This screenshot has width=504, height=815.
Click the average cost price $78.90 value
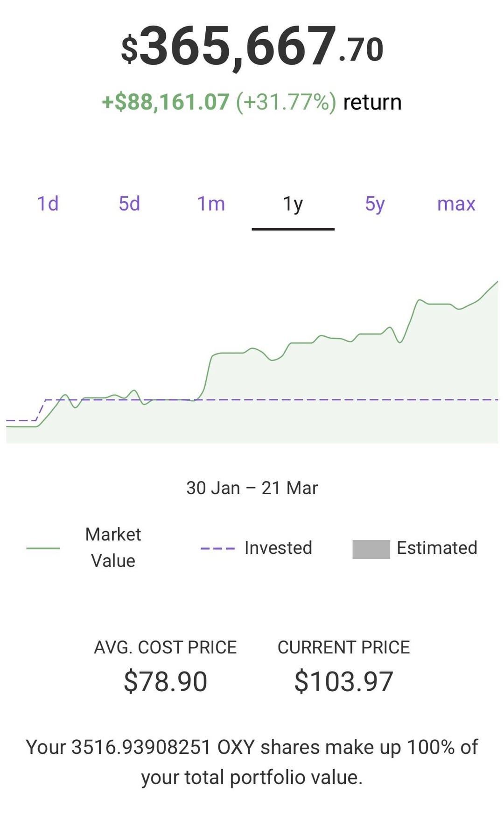point(165,681)
